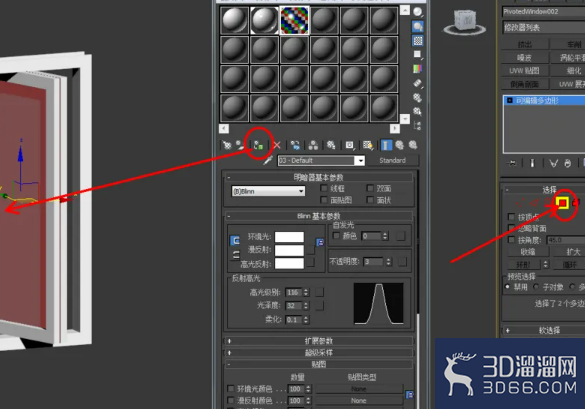The image size is (585, 409).
Task: Expand the 扩展参数 rollout
Action: click(x=319, y=341)
